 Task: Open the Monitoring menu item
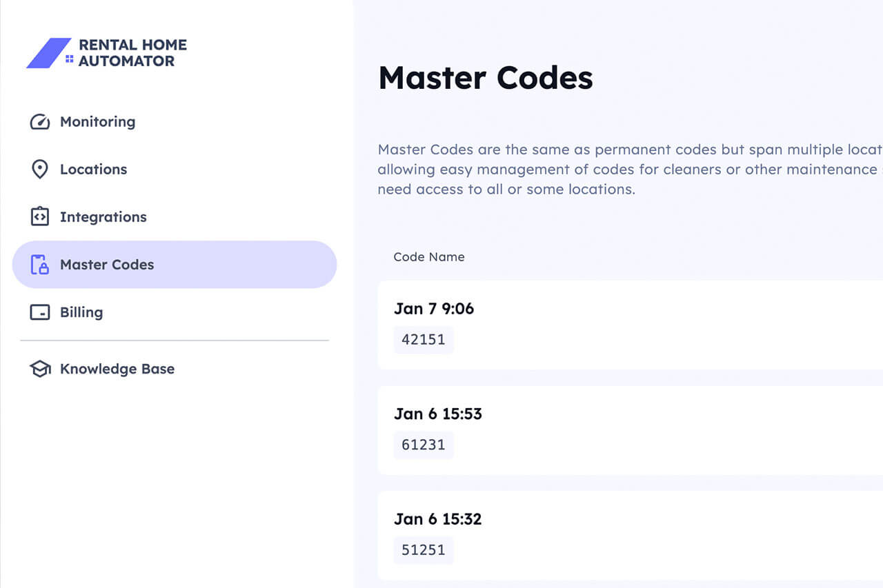click(x=97, y=122)
